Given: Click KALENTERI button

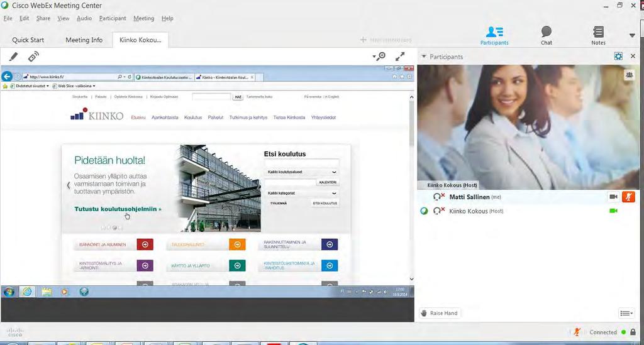Looking at the screenshot, I should tap(328, 182).
